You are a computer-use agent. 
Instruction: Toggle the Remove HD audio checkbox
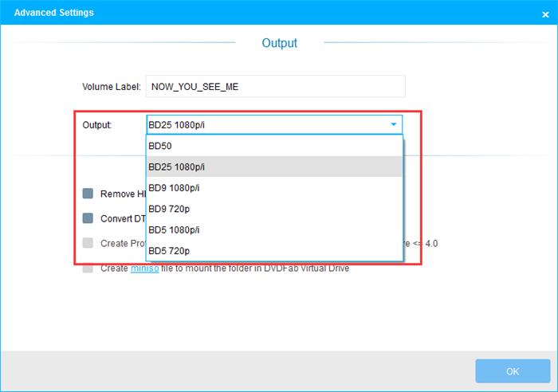click(x=88, y=194)
